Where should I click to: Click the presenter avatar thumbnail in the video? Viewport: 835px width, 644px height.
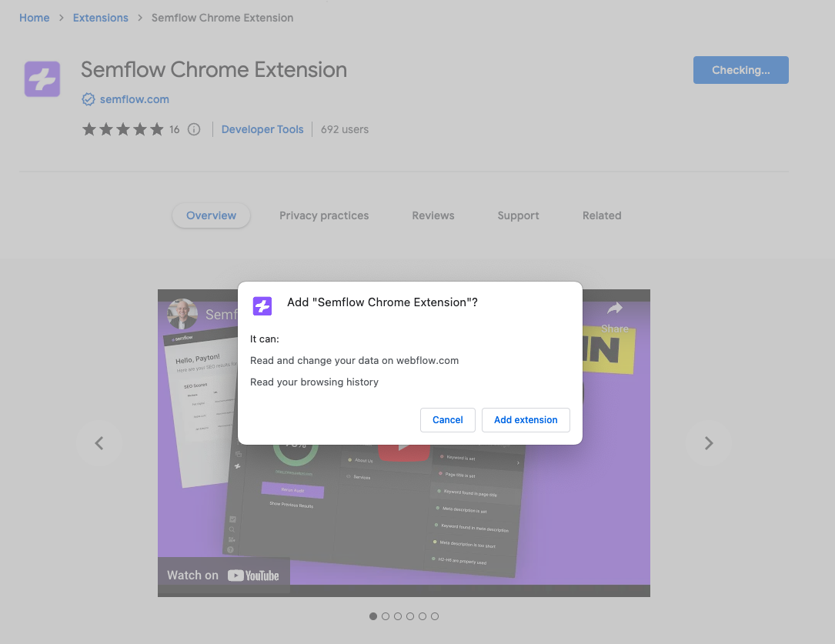182,314
